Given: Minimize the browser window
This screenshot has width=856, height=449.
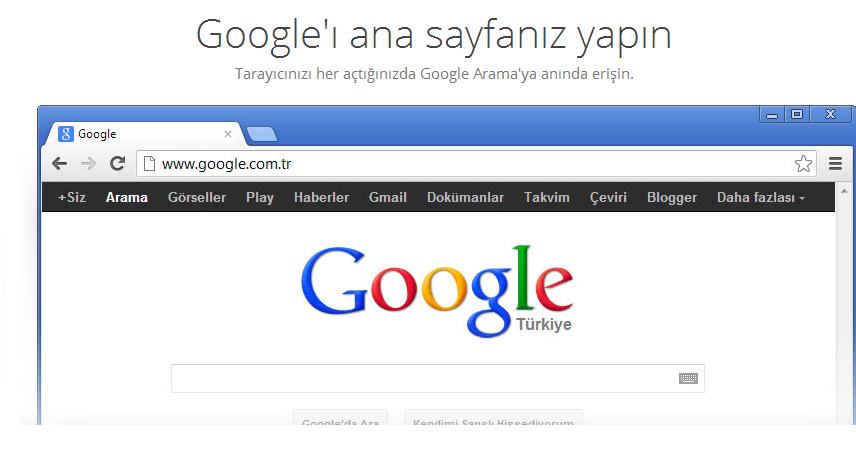Looking at the screenshot, I should click(x=772, y=115).
